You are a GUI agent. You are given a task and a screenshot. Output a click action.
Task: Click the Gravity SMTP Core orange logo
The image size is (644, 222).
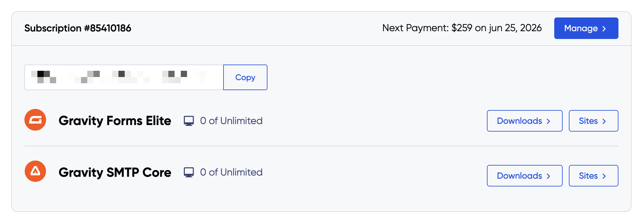[x=35, y=171]
